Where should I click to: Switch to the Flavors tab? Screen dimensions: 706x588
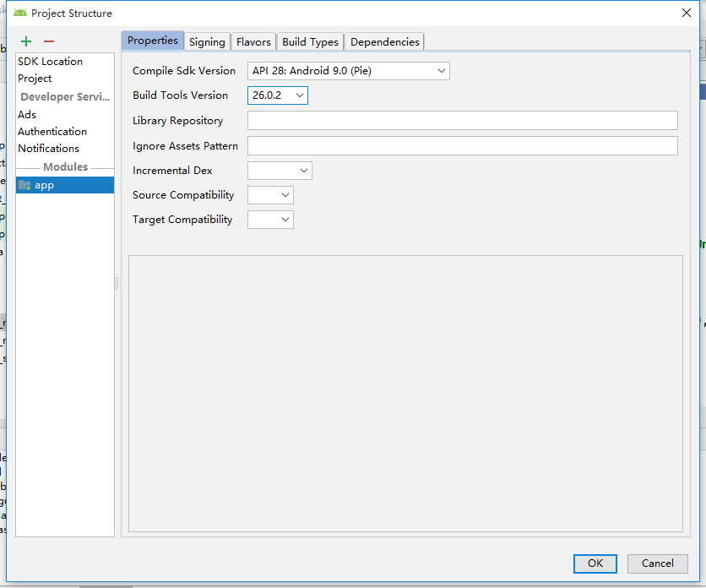coord(253,41)
